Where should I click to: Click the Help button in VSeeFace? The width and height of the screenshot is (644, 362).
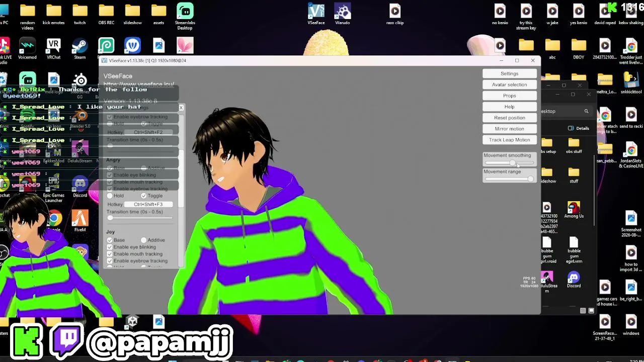pos(509,107)
